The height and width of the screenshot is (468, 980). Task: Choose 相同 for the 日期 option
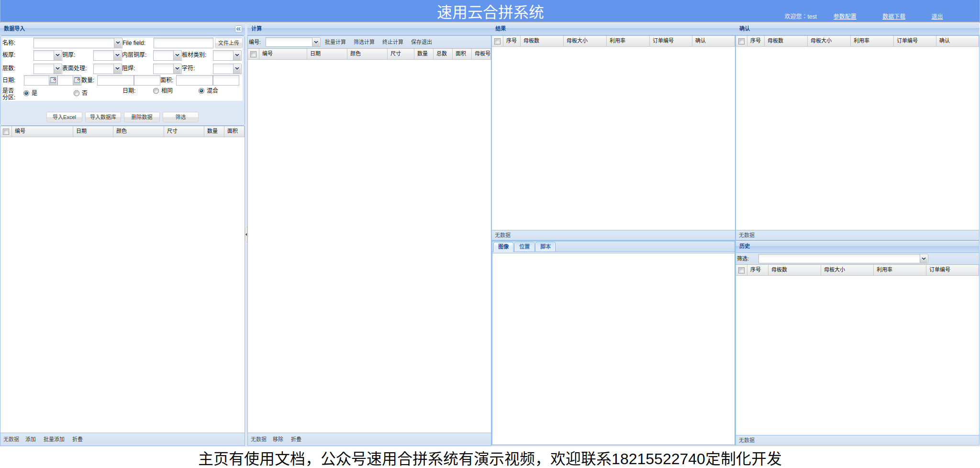click(156, 91)
